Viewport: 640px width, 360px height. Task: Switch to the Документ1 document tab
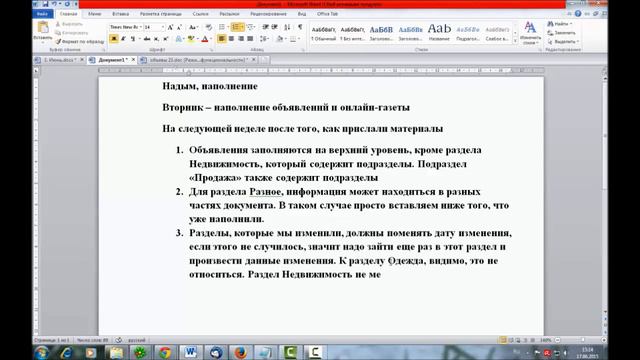click(112, 60)
